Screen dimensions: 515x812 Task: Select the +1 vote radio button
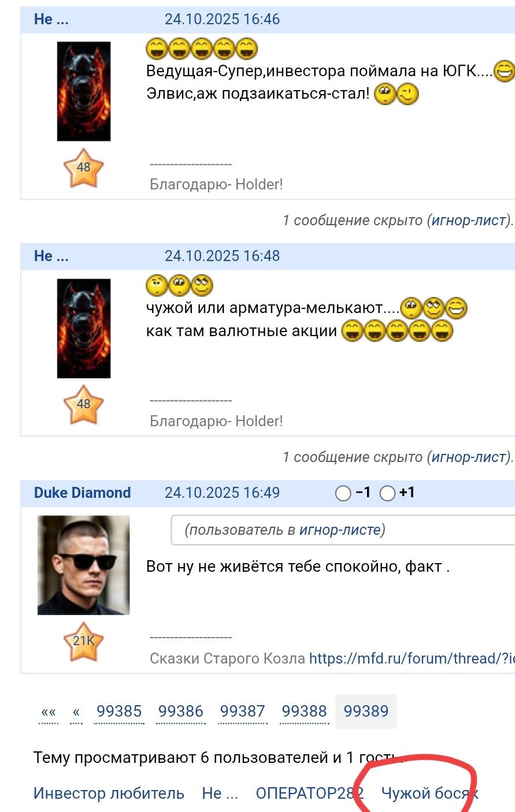click(388, 493)
